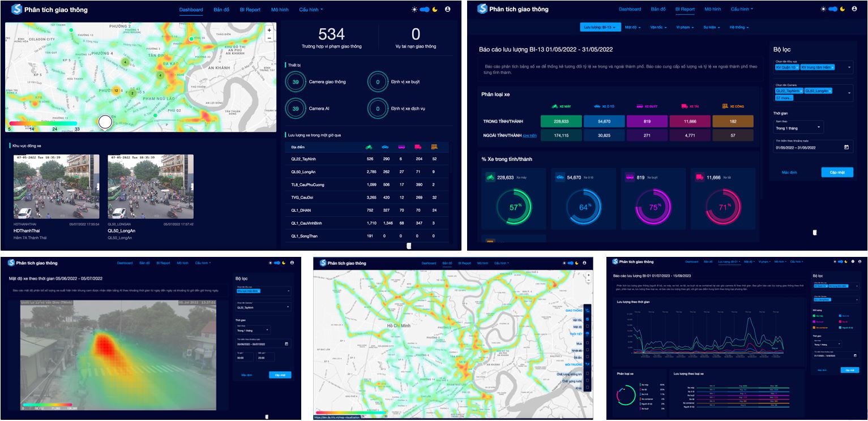Viewport: 868px width, 421px height.
Task: Switch to the Bản đồ tab in the dashboard navbar
Action: 221,10
